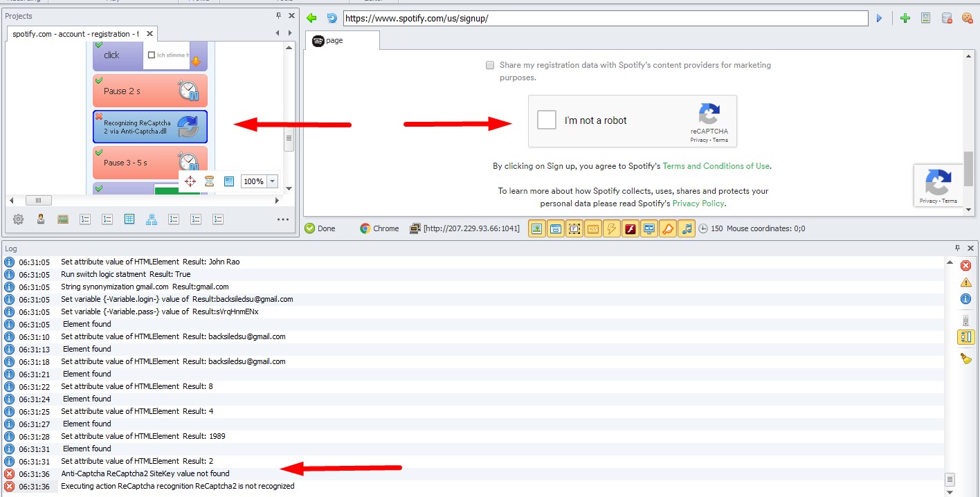The image size is (980, 497).
Task: Toggle the orange bell notification icon
Action: pos(667,228)
